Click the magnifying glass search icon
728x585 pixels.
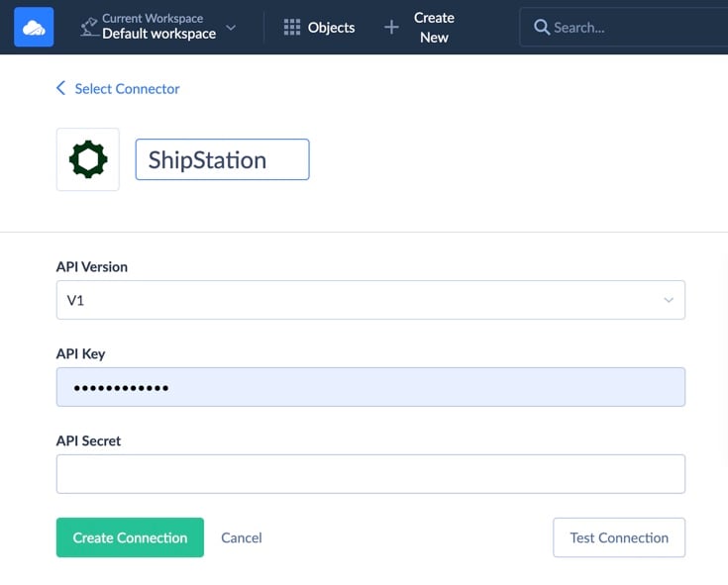[x=542, y=28]
